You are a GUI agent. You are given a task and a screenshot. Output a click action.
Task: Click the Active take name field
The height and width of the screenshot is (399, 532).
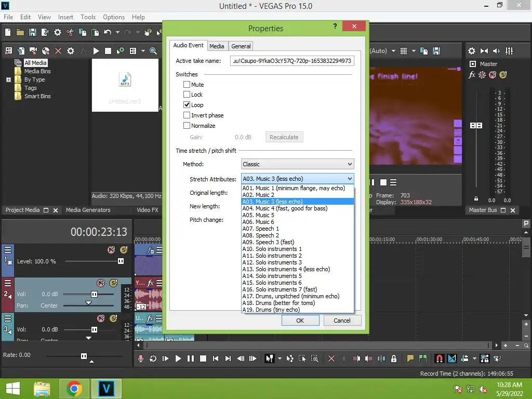tap(292, 61)
